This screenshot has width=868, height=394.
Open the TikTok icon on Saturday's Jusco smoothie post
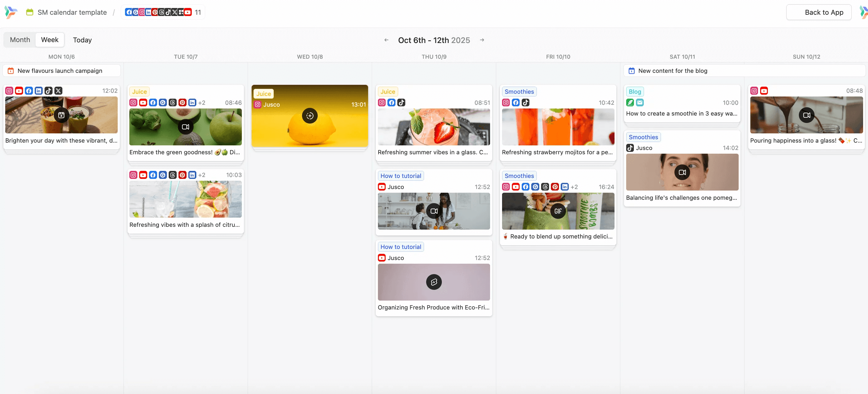coord(630,148)
